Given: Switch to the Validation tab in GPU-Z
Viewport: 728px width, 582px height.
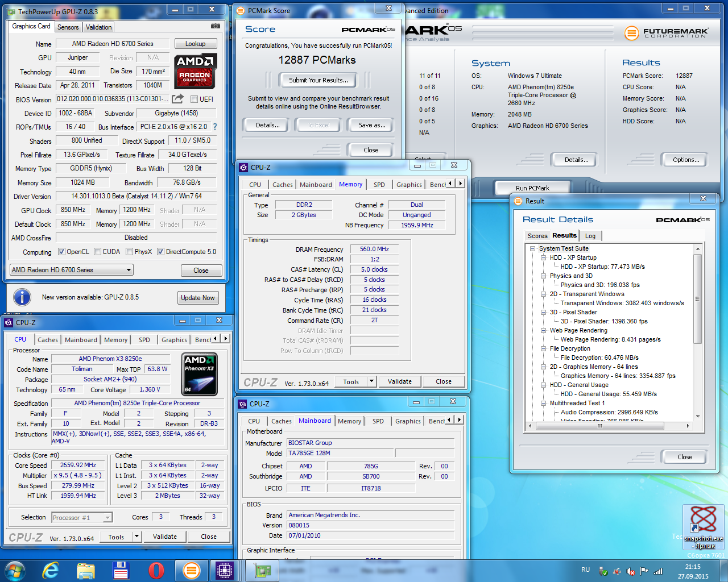Looking at the screenshot, I should [x=99, y=27].
